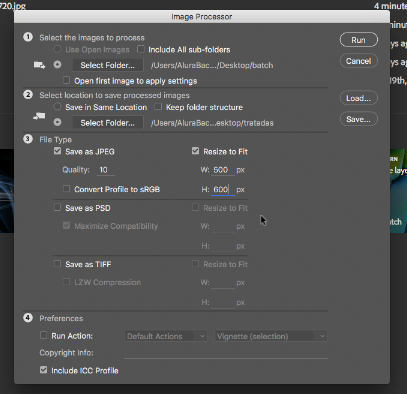The height and width of the screenshot is (394, 407).
Task: Click the destination folder arrow icon
Action: point(39,116)
